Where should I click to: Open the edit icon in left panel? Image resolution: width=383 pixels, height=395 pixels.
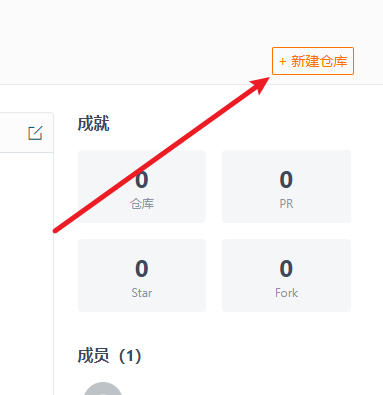[35, 133]
